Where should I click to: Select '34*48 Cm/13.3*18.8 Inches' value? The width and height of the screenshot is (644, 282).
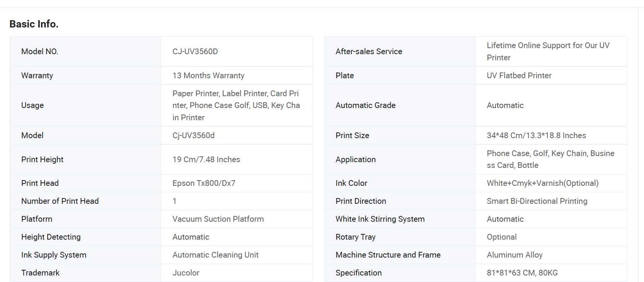pyautogui.click(x=536, y=135)
